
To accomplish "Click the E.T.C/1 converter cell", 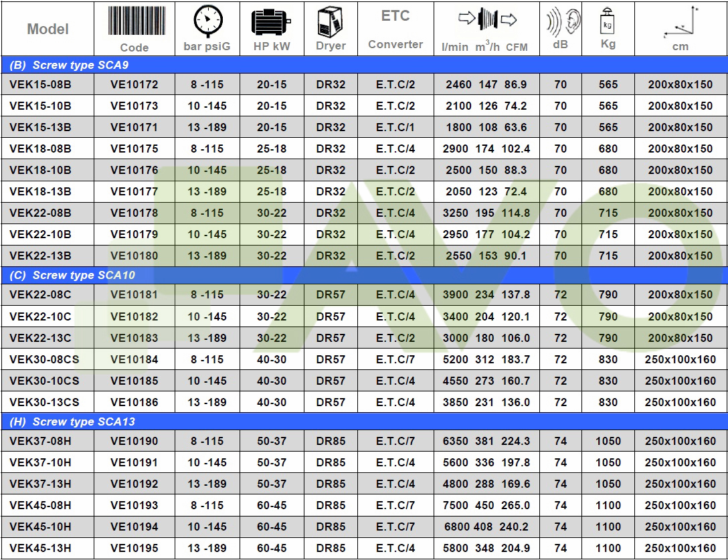I will tap(395, 128).
